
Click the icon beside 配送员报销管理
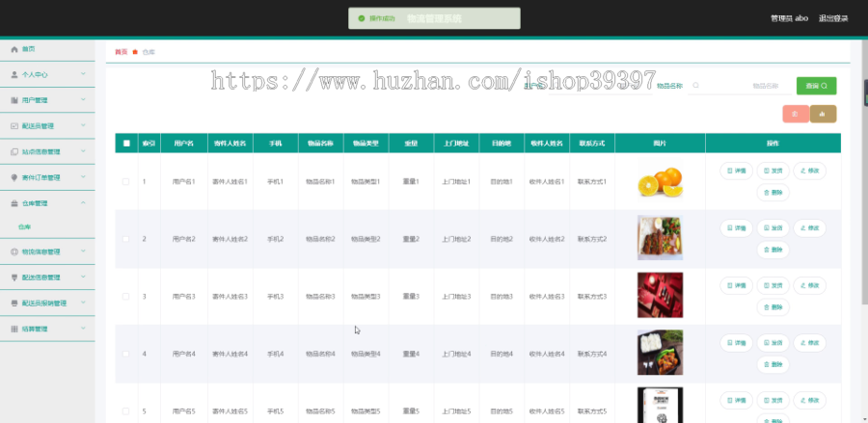14,303
